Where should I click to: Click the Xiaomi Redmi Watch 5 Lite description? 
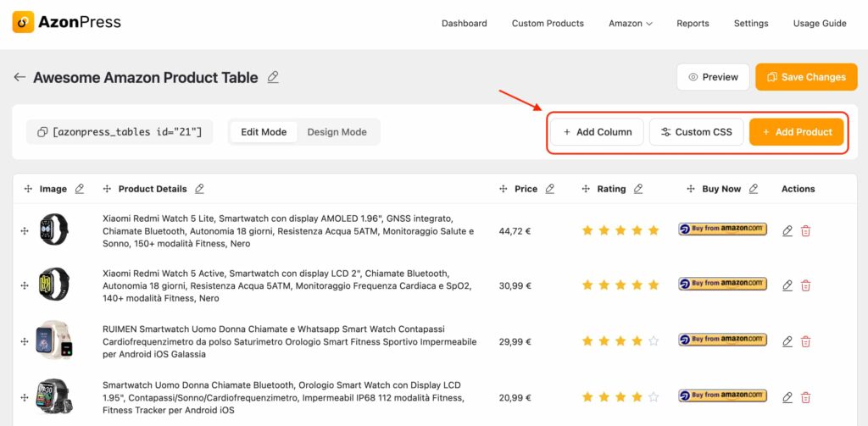tap(288, 230)
